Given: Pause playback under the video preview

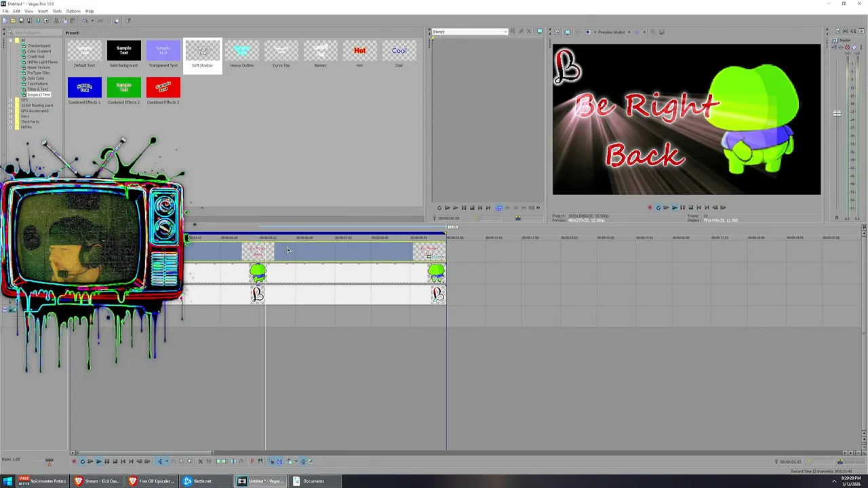Looking at the screenshot, I should click(682, 207).
